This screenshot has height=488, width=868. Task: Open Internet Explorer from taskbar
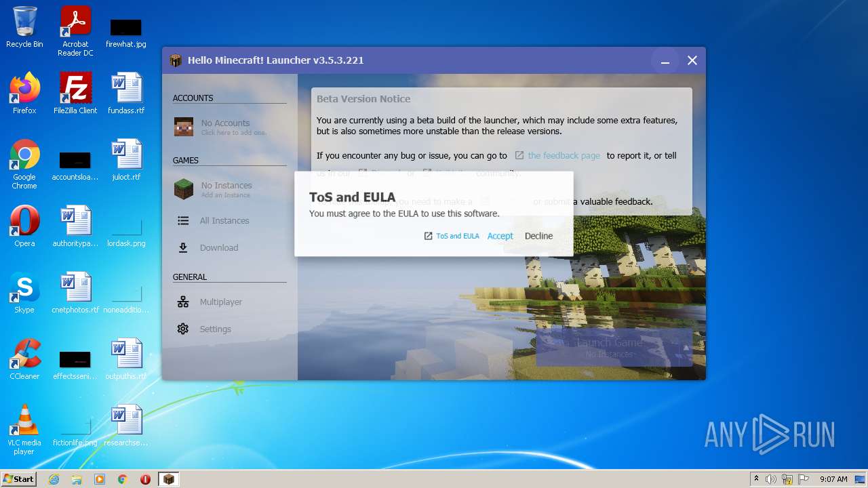pos(54,479)
